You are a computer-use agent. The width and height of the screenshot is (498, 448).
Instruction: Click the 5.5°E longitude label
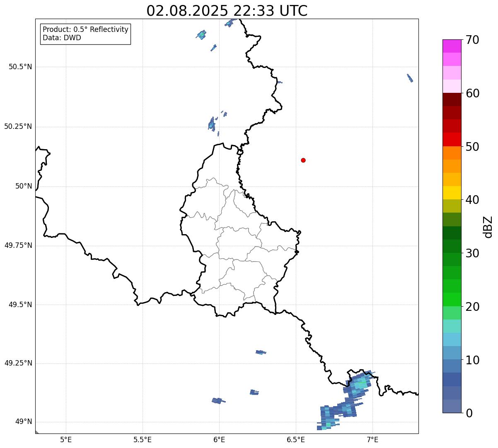tap(143, 439)
